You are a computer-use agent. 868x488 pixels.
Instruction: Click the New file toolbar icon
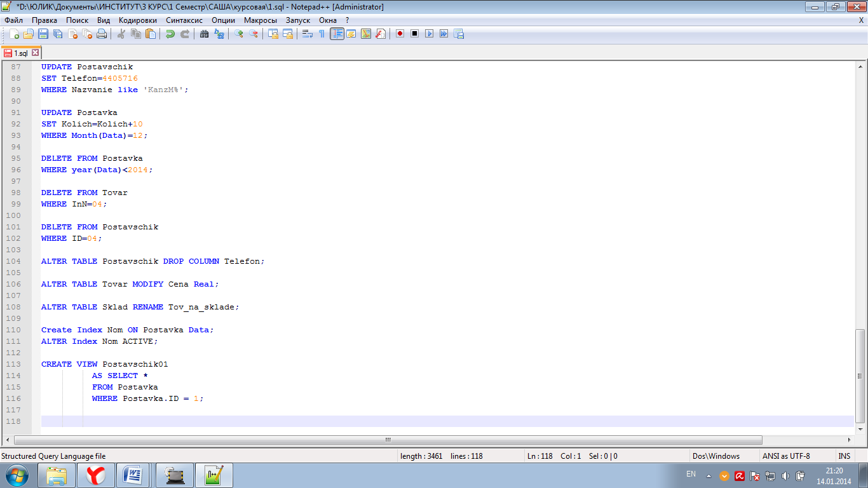pos(14,34)
